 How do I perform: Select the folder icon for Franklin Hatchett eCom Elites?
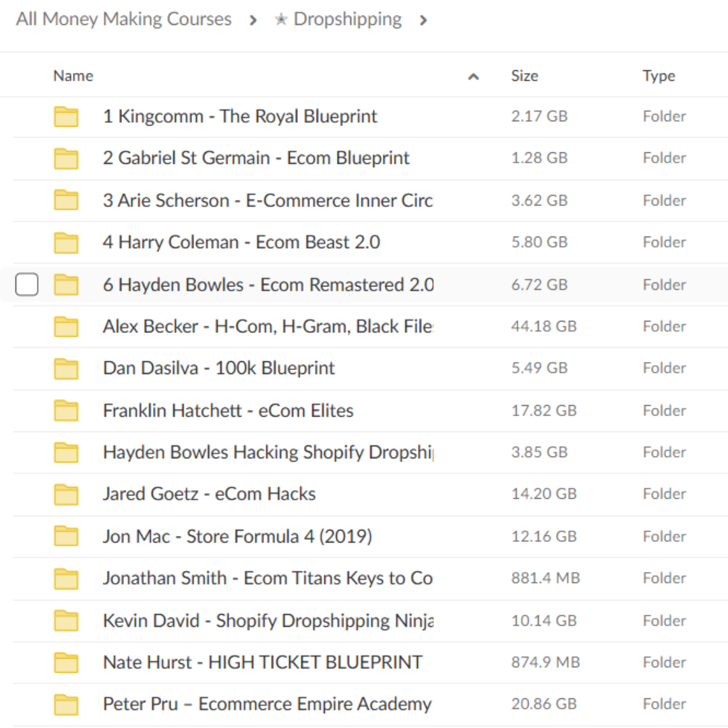(x=65, y=411)
